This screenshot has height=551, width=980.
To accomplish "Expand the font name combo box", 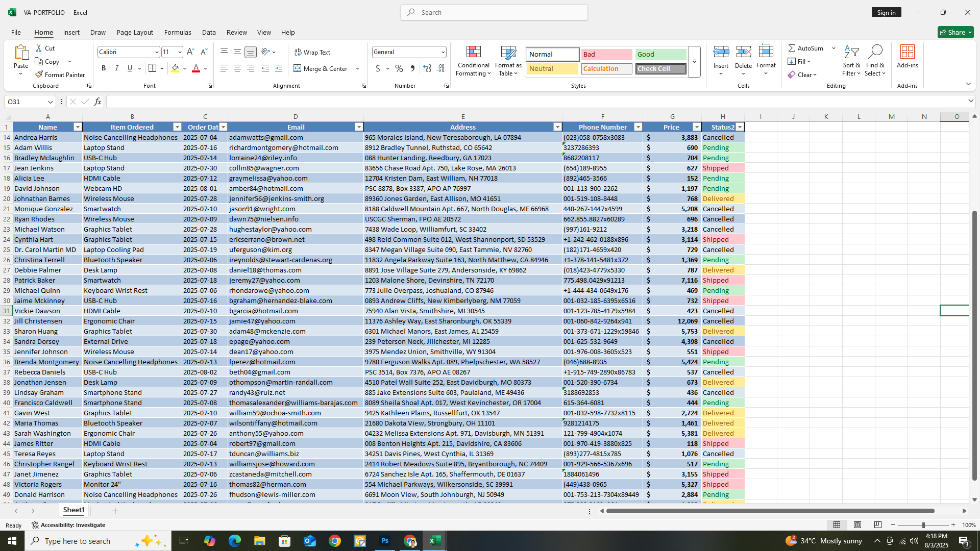I will pyautogui.click(x=156, y=52).
